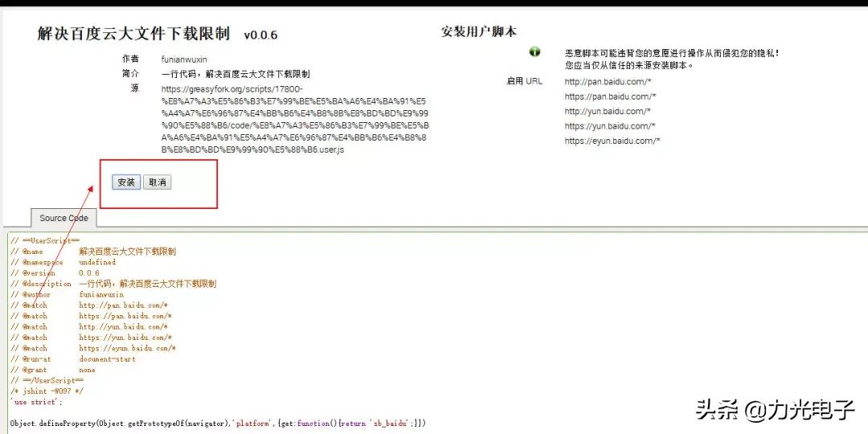The image size is (868, 434).
Task: Select the http://pan.baidu.com/* enabled URL
Action: pyautogui.click(x=608, y=81)
